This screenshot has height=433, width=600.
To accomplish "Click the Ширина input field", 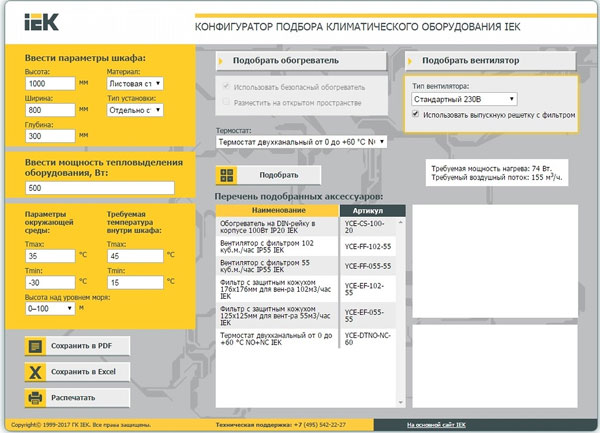I will coord(50,110).
